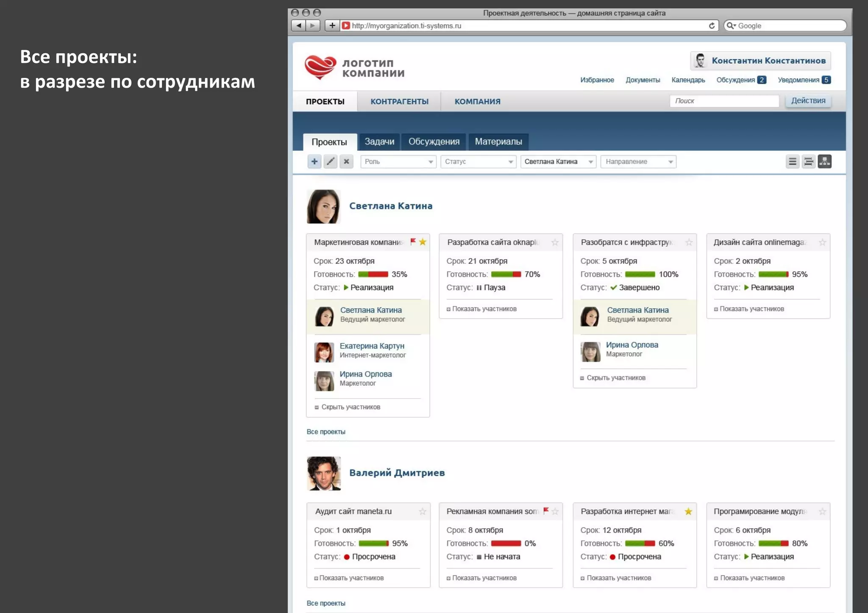Viewport: 868px width, 613px height.
Task: Switch to compact list view icon
Action: click(792, 161)
